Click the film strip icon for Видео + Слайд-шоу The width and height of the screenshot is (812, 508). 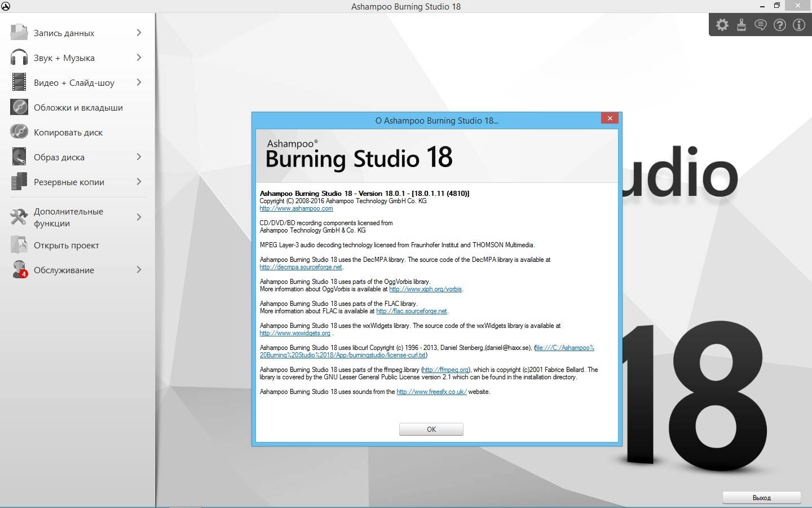coord(19,82)
